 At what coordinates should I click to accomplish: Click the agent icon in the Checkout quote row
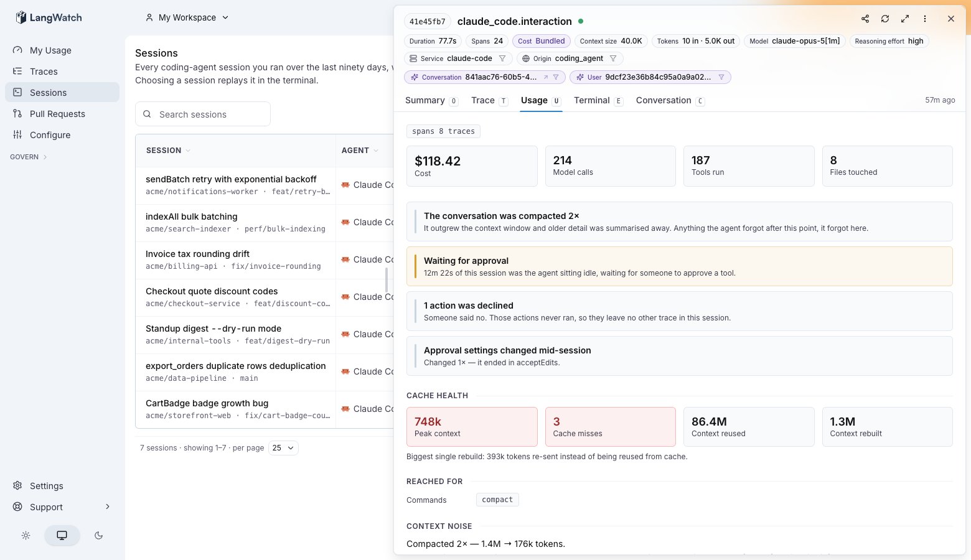(x=345, y=297)
